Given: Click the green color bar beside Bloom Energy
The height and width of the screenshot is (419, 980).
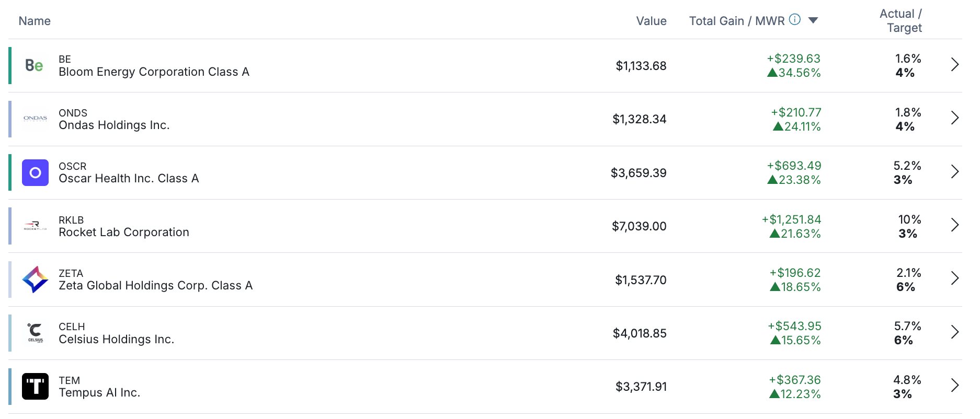Looking at the screenshot, I should click(10, 65).
